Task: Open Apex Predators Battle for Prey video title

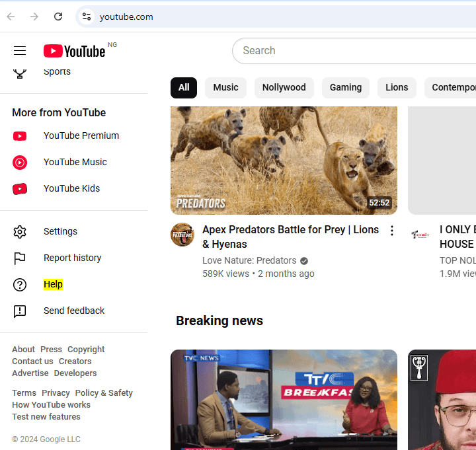Action: [290, 237]
